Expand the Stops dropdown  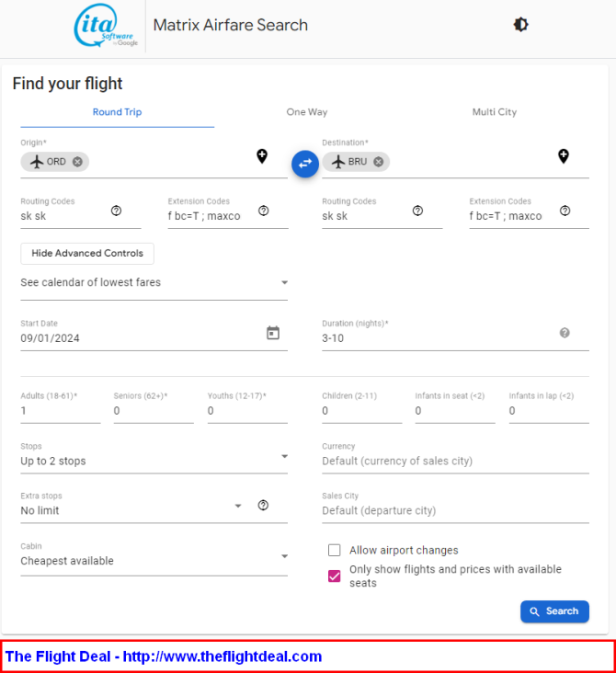tap(154, 461)
